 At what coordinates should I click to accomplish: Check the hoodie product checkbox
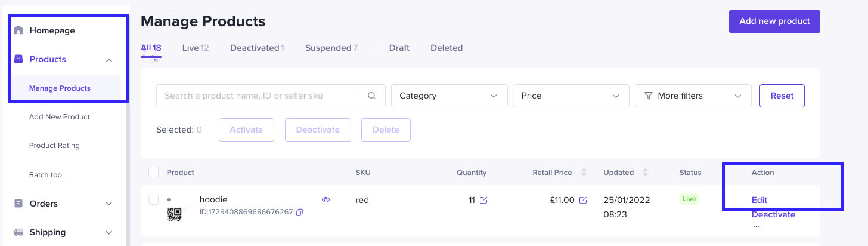pos(154,199)
